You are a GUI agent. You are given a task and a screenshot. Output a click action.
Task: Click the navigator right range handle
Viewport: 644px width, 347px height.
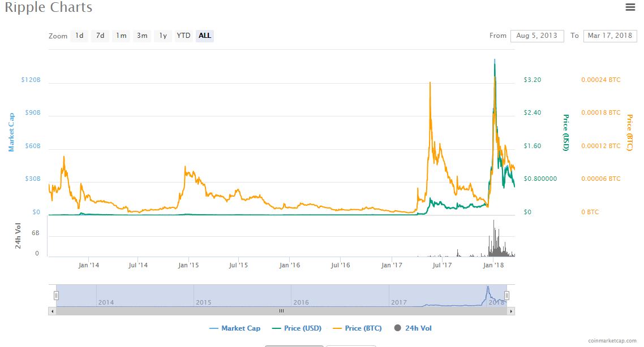507,296
